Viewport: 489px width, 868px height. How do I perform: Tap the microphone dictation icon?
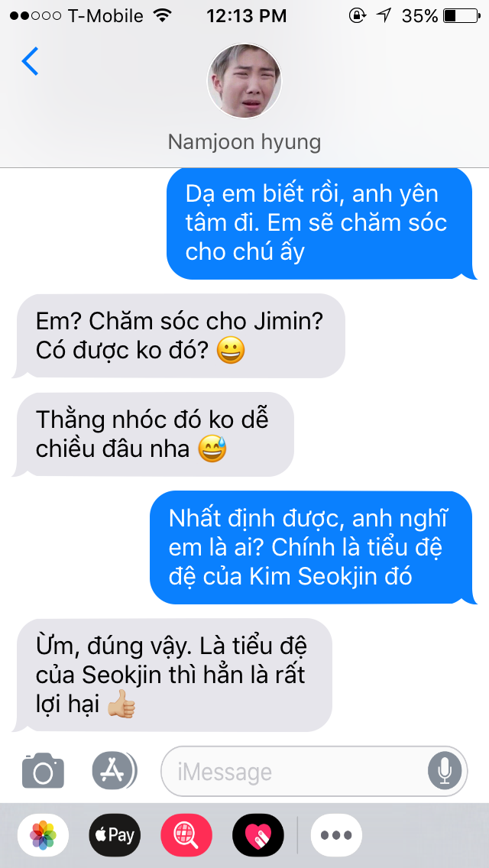point(444,771)
